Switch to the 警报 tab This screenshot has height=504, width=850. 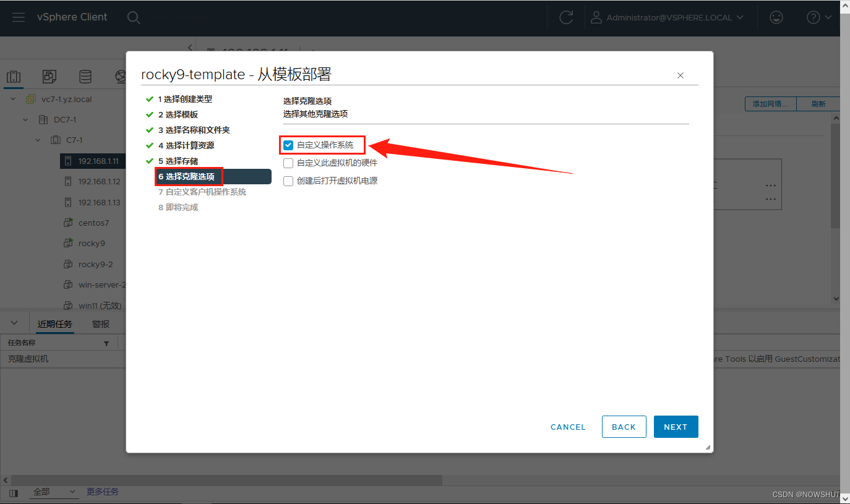[101, 324]
